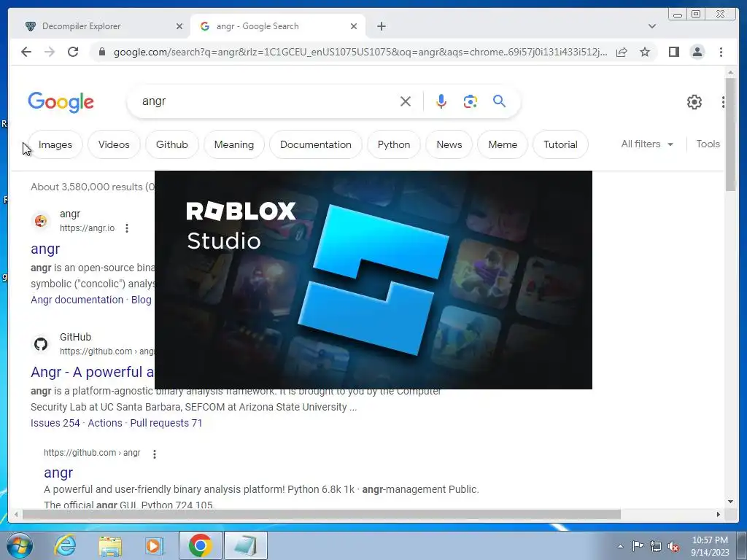
Task: Open the angr result title link
Action: click(45, 249)
